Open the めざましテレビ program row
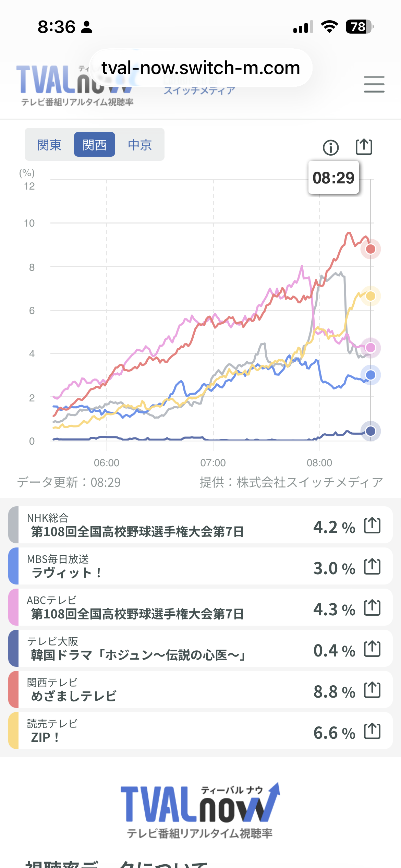 pos(200,689)
